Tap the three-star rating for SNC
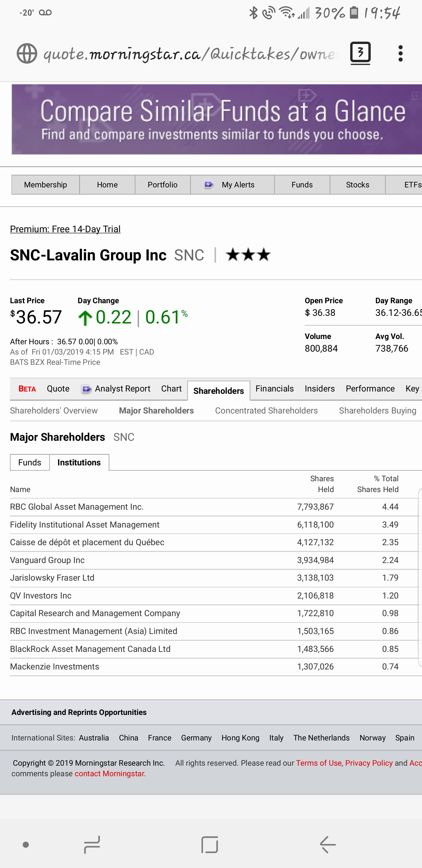The height and width of the screenshot is (868, 422). [x=248, y=255]
